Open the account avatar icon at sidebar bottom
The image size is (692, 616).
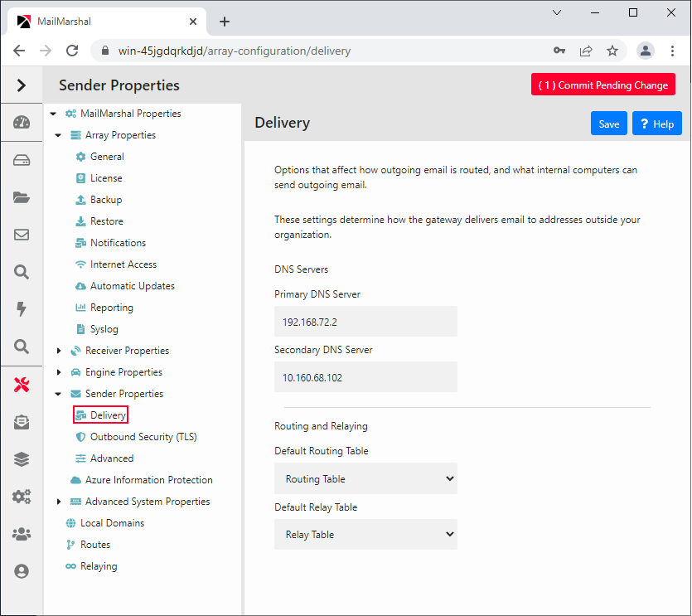pos(22,570)
